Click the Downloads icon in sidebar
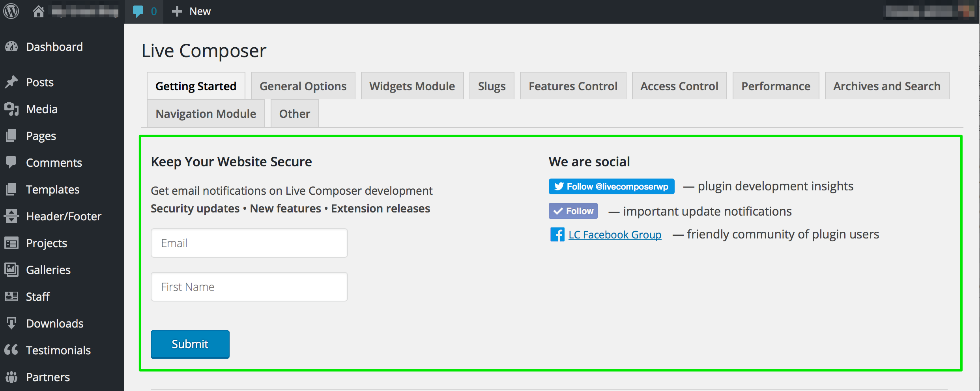 (12, 323)
